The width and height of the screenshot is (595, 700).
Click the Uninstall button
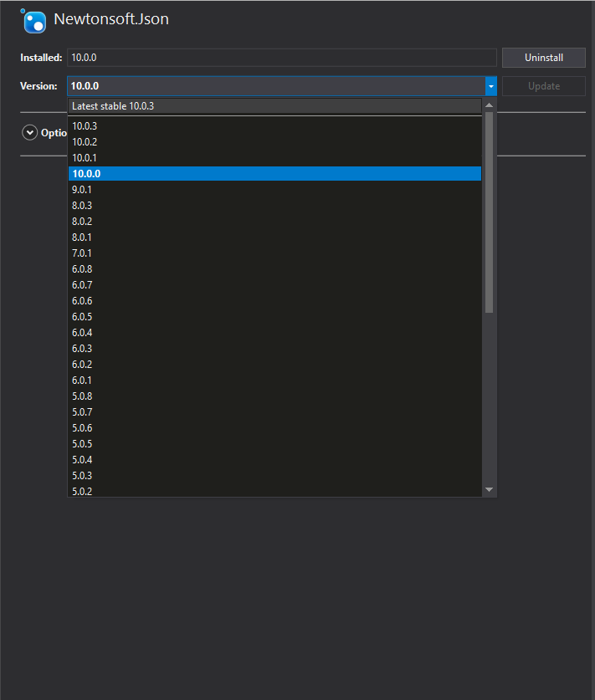tap(544, 58)
